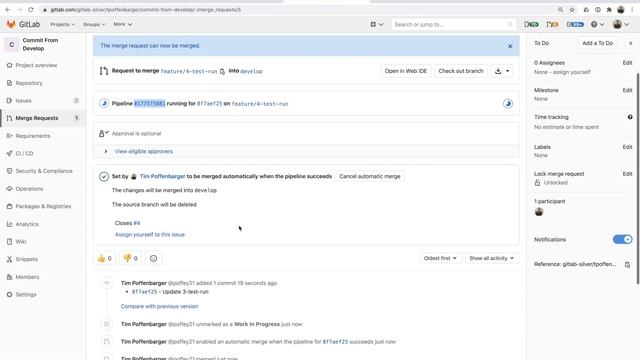The image size is (640, 360).
Task: Click the Packages & Registries icon
Action: tap(9, 206)
